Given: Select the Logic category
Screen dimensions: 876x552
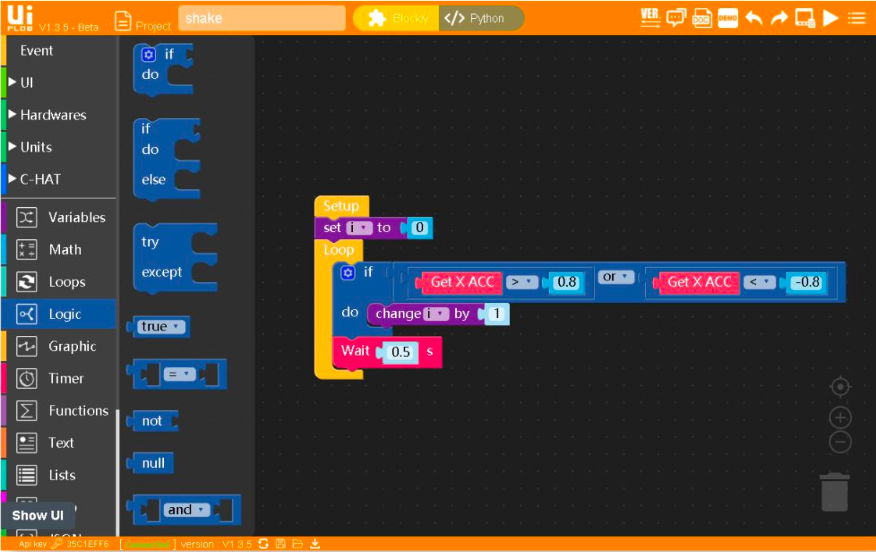Looking at the screenshot, I should [x=59, y=314].
